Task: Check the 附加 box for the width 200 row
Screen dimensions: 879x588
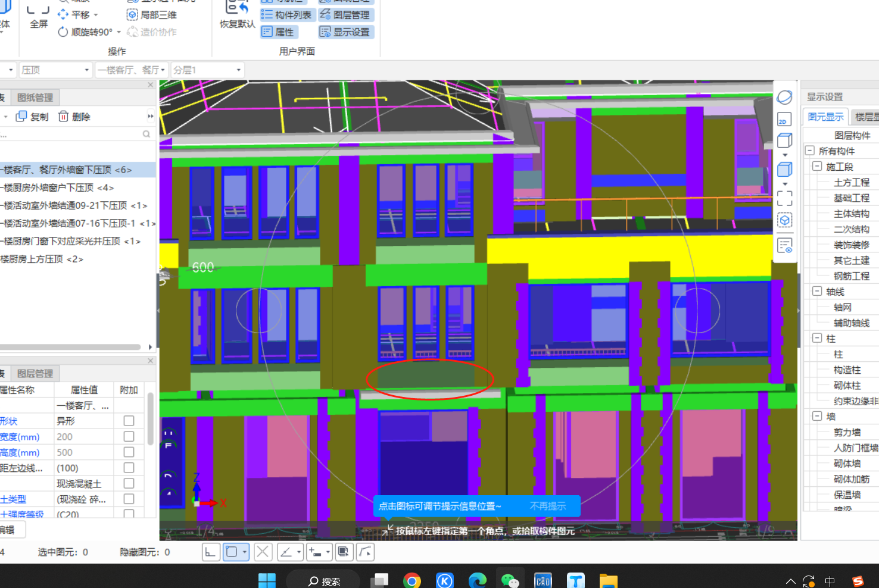Action: tap(129, 436)
